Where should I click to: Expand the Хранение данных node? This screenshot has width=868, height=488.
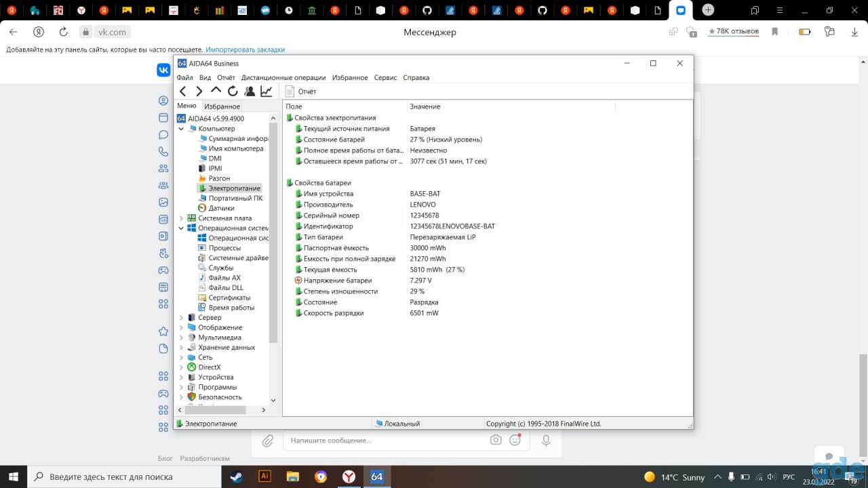pos(181,348)
